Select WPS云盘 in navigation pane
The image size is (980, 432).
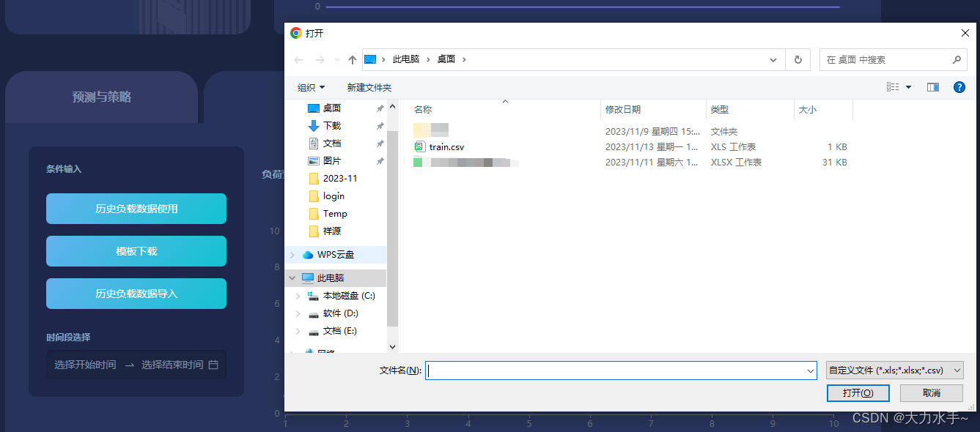[336, 255]
